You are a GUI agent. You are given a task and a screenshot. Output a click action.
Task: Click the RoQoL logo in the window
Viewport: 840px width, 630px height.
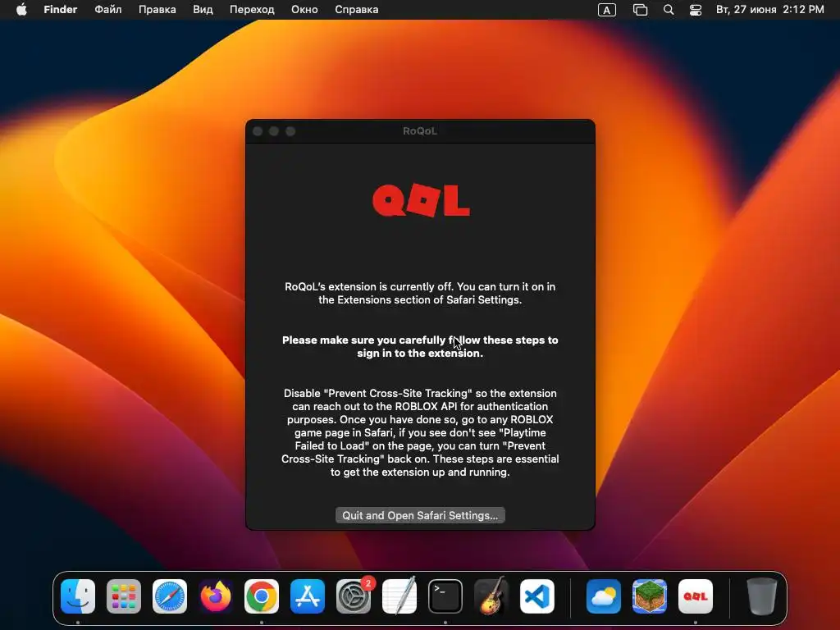tap(421, 200)
